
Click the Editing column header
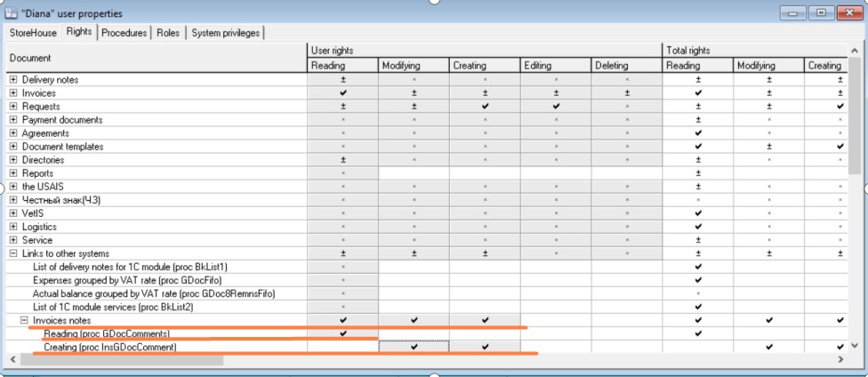556,66
